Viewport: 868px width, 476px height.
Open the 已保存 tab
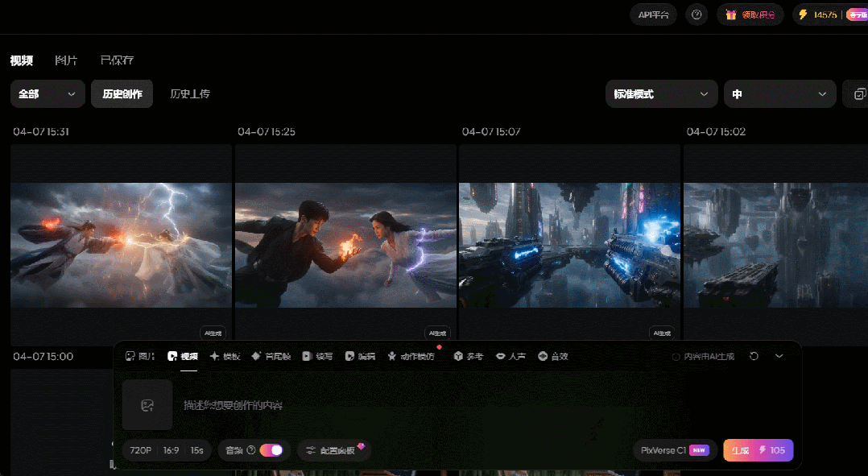(117, 60)
